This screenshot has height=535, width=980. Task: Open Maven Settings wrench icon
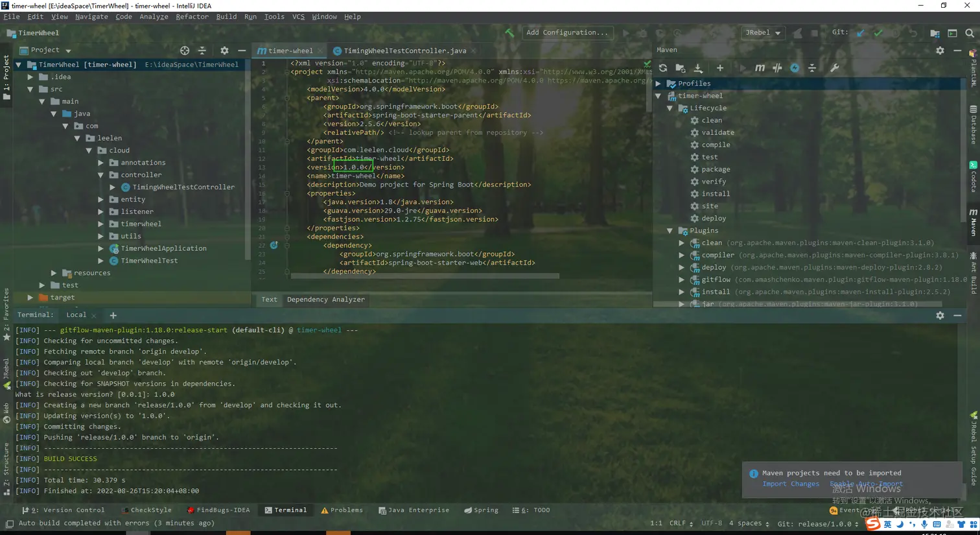pyautogui.click(x=834, y=68)
